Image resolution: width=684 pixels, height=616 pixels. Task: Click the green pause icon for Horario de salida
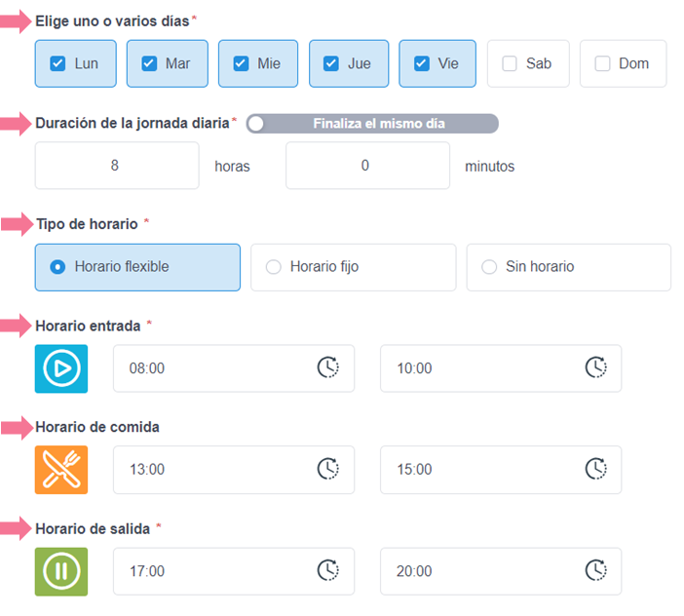[60, 571]
